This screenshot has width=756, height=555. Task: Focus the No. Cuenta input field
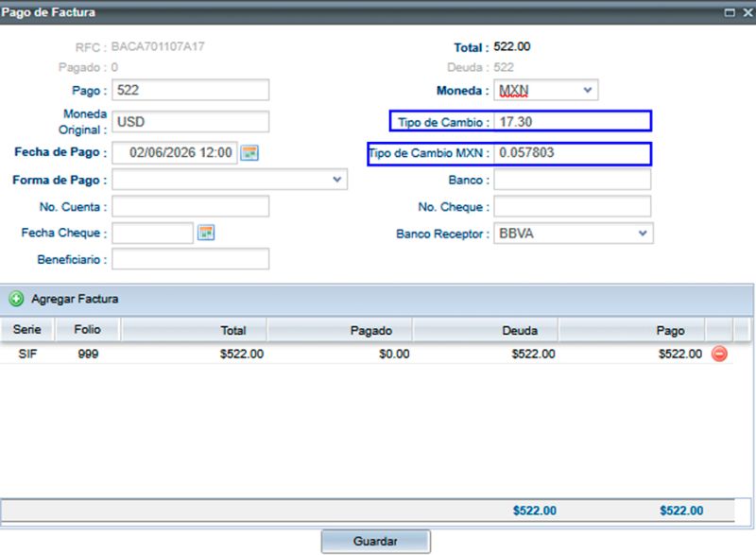pyautogui.click(x=191, y=206)
